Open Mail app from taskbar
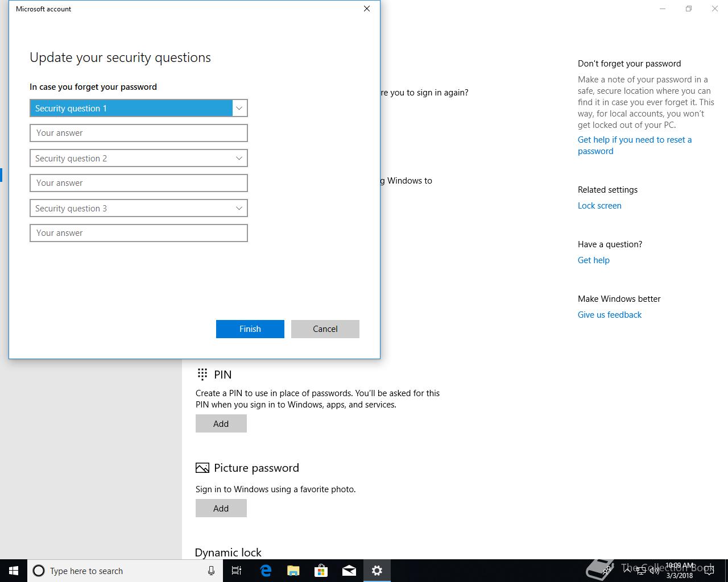Screen dimensions: 728x582 (349, 571)
